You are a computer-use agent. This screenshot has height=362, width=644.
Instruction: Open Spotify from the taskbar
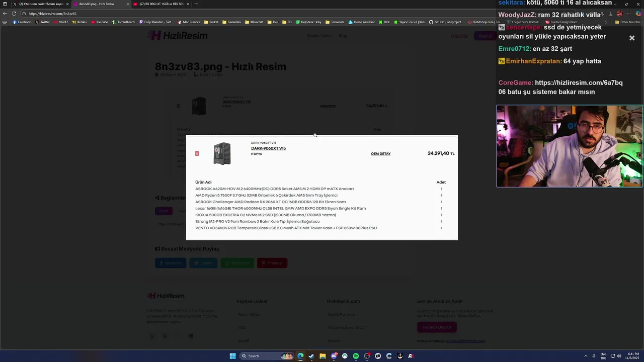click(x=356, y=356)
